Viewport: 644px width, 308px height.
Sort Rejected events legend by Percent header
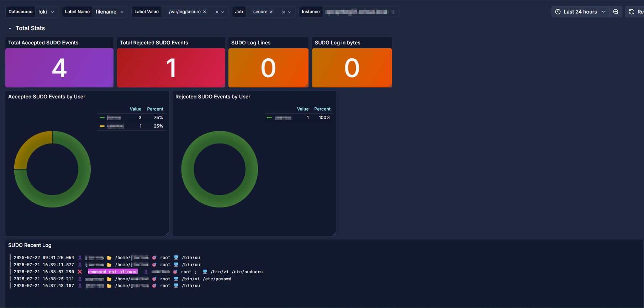[322, 109]
